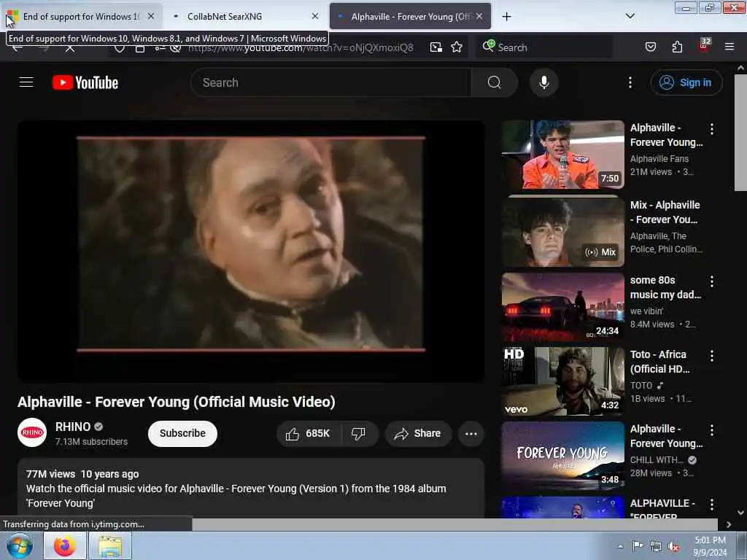The width and height of the screenshot is (747, 560).
Task: Open Windows Start menu orb
Action: [19, 545]
